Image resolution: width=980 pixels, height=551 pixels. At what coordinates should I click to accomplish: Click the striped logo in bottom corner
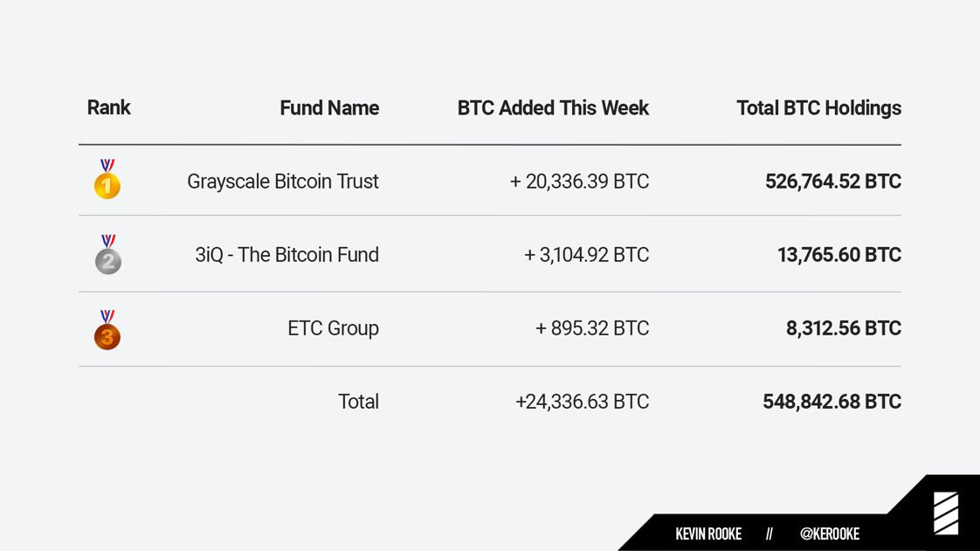(x=946, y=513)
